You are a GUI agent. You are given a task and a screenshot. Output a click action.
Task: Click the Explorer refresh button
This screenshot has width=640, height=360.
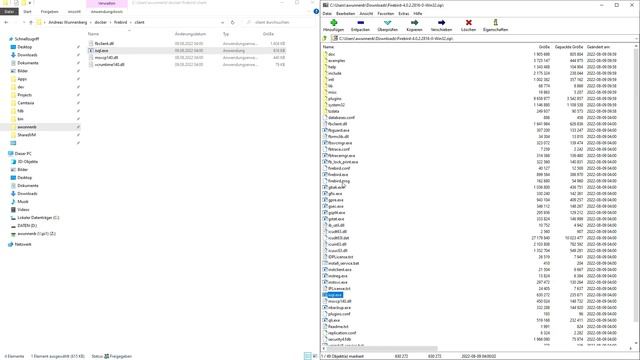pyautogui.click(x=233, y=22)
